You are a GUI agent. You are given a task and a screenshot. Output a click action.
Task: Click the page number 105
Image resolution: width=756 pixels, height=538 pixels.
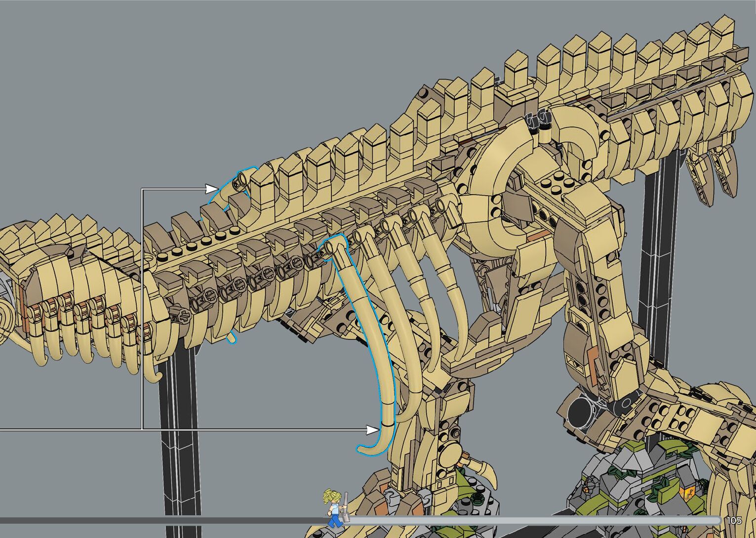[734, 520]
